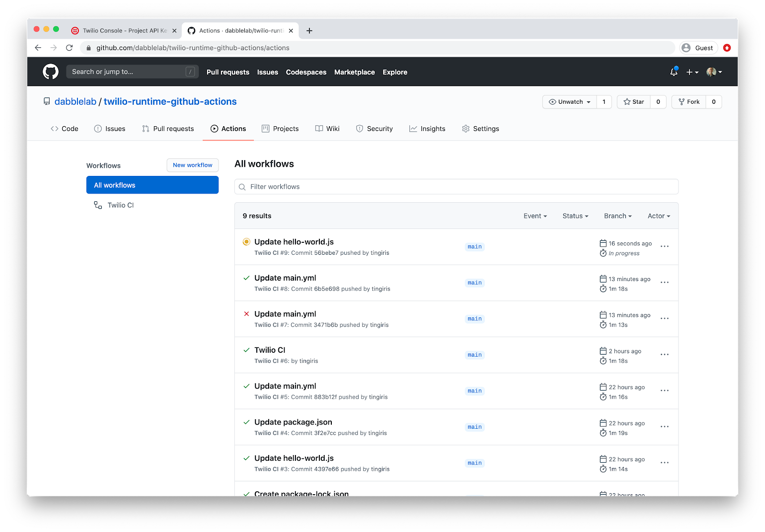Go to the repository Issues tab
Image resolution: width=765 pixels, height=532 pixels.
click(109, 129)
